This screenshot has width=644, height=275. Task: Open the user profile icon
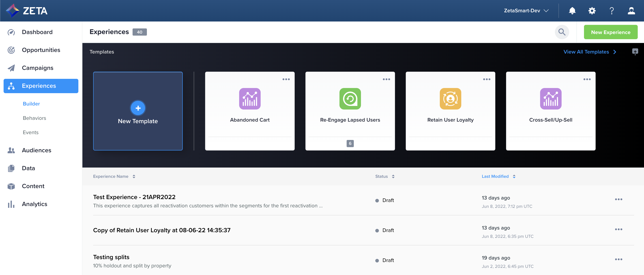pos(631,11)
